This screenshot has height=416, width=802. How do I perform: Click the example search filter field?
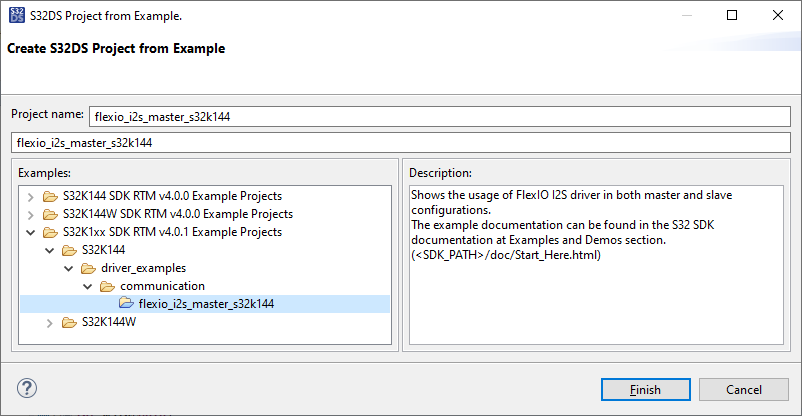[400, 143]
